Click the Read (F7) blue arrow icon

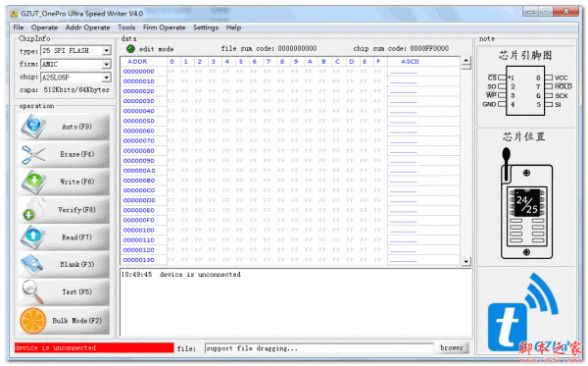tap(33, 236)
